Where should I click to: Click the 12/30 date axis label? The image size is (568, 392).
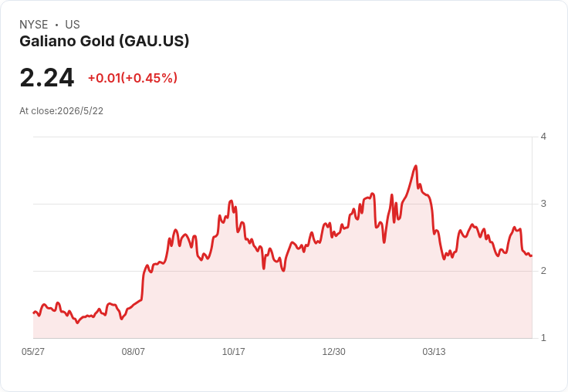click(x=333, y=351)
